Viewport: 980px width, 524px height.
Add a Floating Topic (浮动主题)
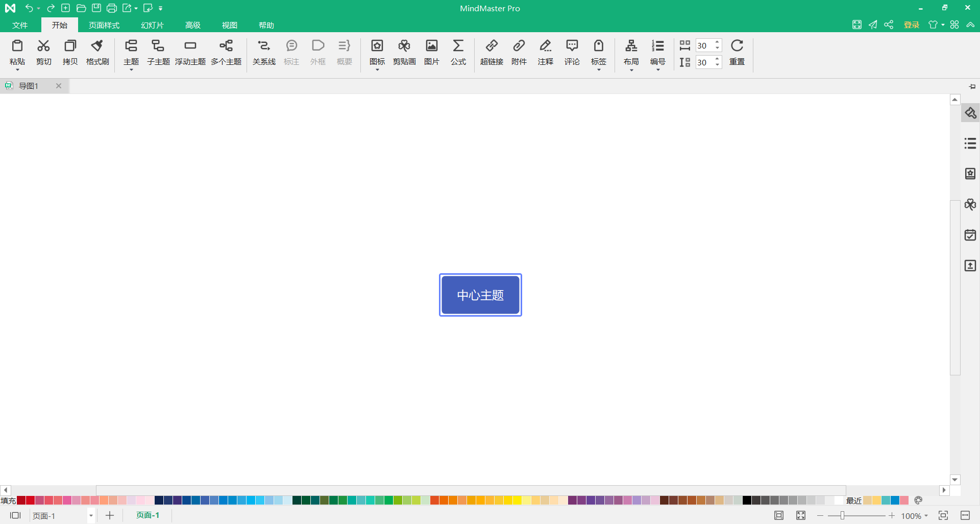point(190,52)
